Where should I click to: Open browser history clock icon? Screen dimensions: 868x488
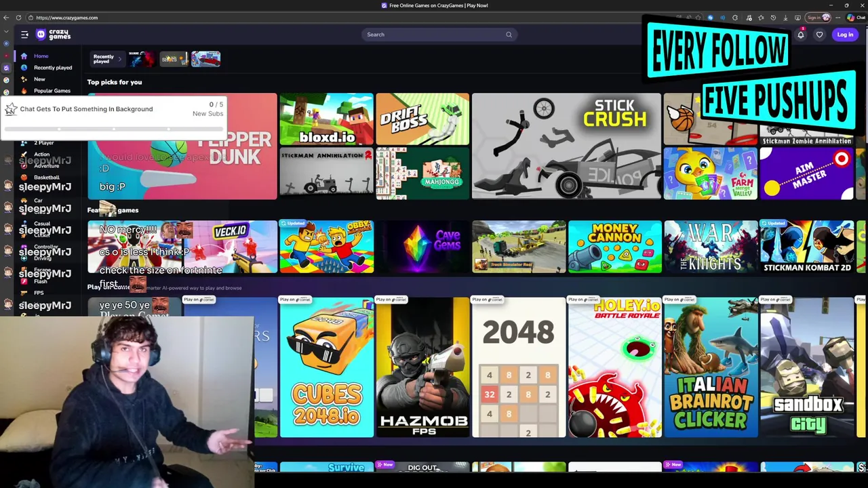[773, 18]
